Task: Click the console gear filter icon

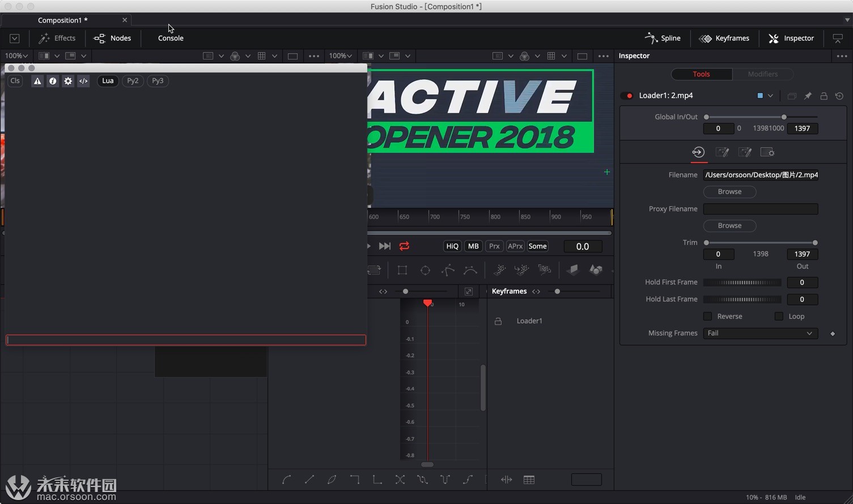Action: 68,81
